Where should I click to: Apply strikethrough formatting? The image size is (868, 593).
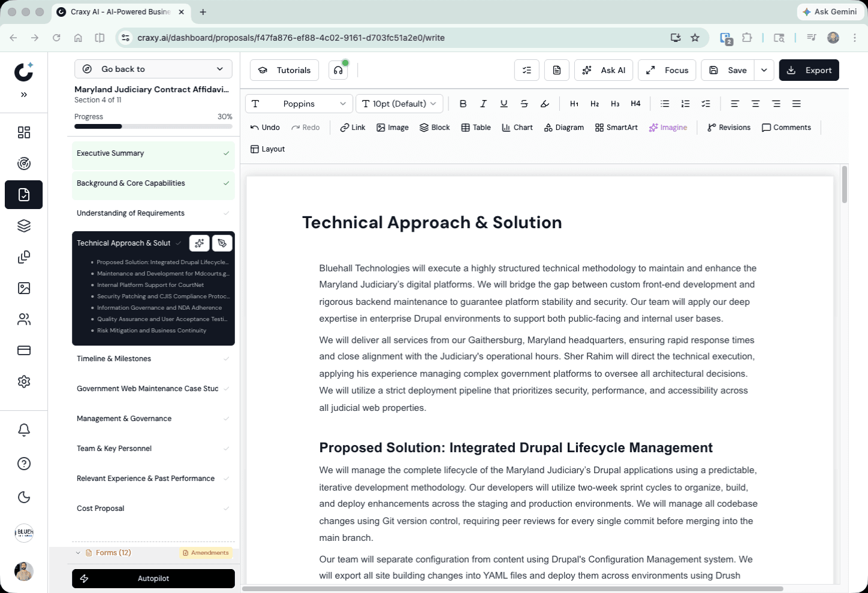click(x=524, y=104)
